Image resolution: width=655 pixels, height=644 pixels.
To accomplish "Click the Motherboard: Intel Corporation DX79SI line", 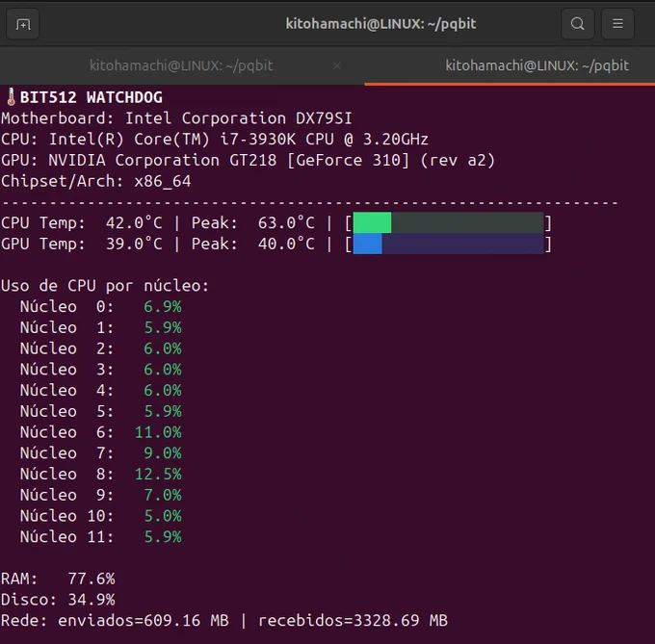I will [176, 118].
